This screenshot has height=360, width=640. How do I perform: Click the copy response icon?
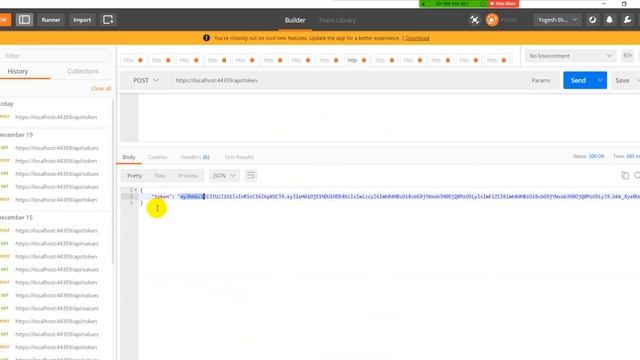[625, 176]
